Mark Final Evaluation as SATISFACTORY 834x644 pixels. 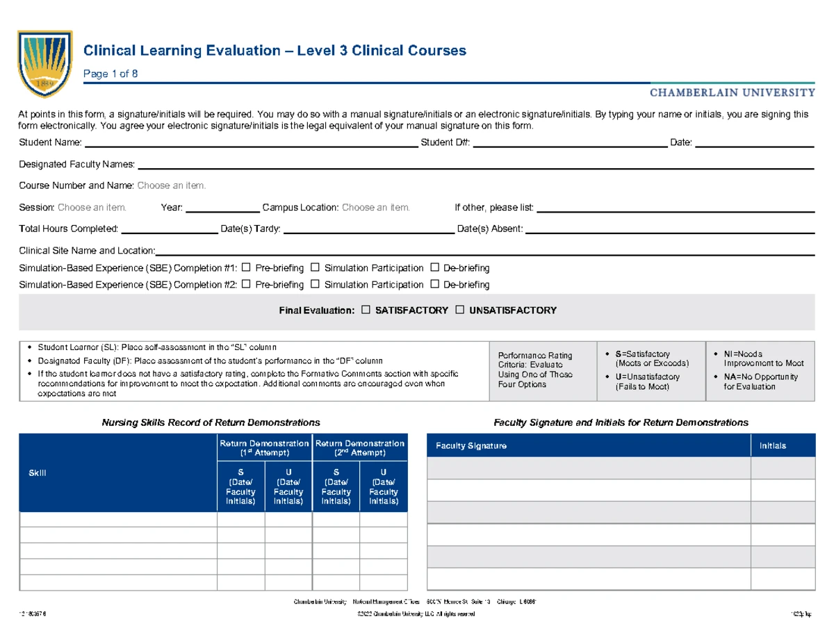click(366, 310)
